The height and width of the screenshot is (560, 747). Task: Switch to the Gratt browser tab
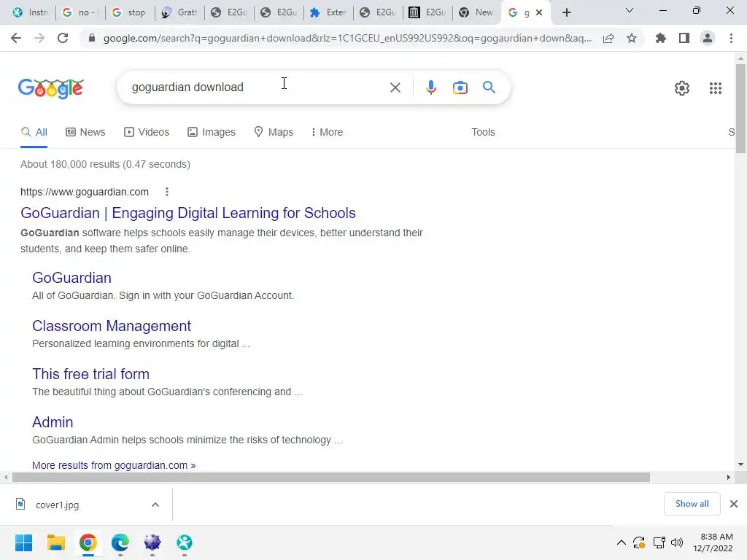[179, 12]
